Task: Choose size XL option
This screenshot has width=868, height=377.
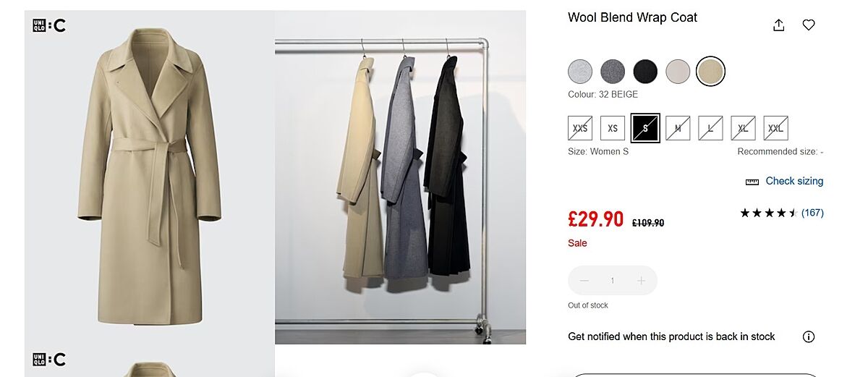Action: (743, 128)
